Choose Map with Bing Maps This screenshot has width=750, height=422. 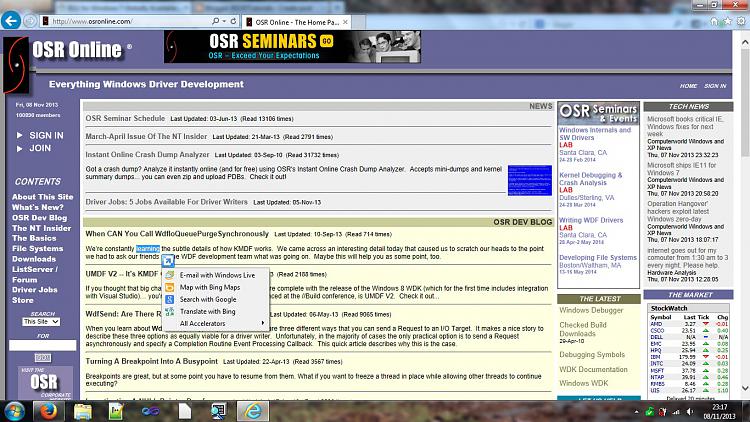pos(210,287)
